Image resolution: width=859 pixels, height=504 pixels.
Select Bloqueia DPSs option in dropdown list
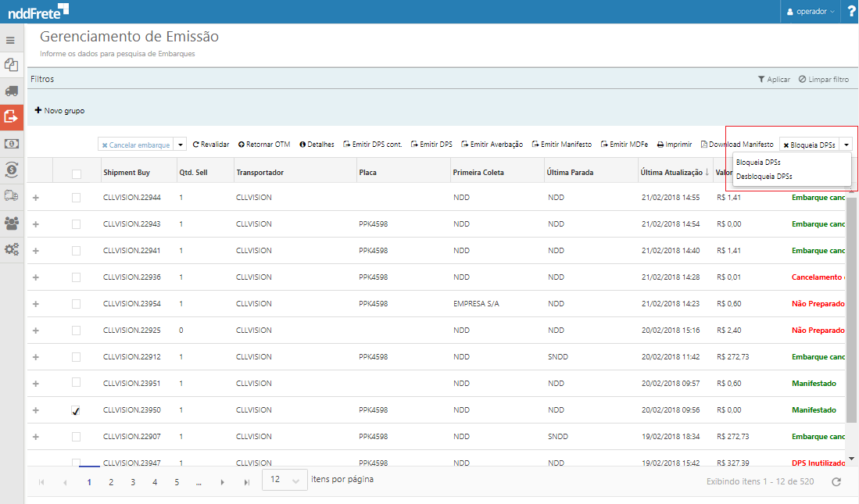(x=758, y=162)
